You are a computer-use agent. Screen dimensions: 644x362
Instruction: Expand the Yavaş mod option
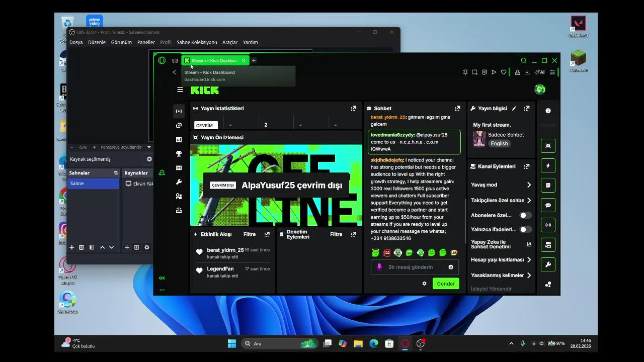point(501,185)
